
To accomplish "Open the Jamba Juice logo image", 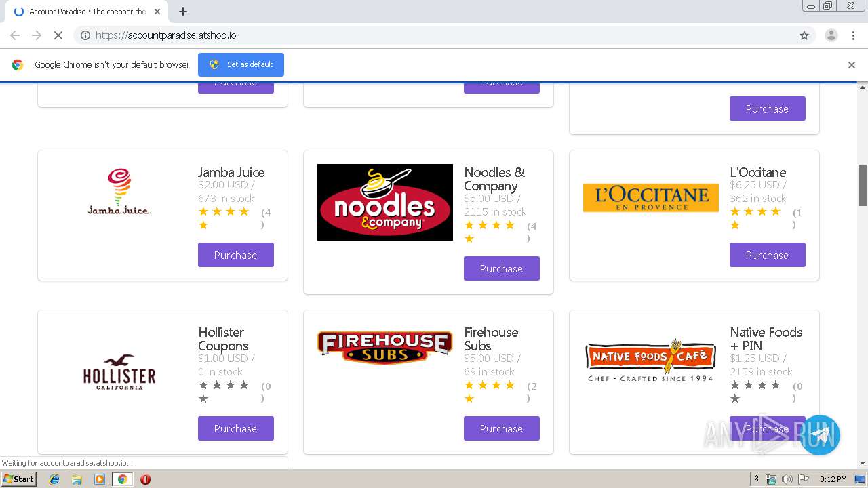I will point(119,192).
